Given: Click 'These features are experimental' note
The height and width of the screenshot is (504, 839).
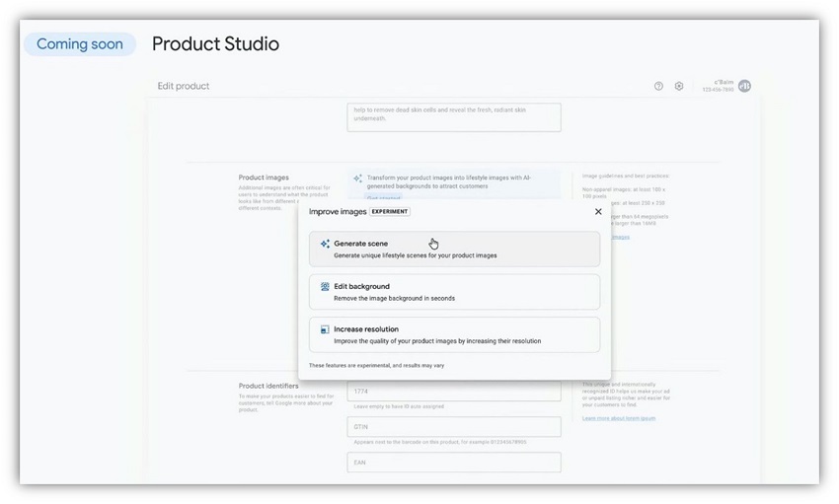Looking at the screenshot, I should pos(376,366).
